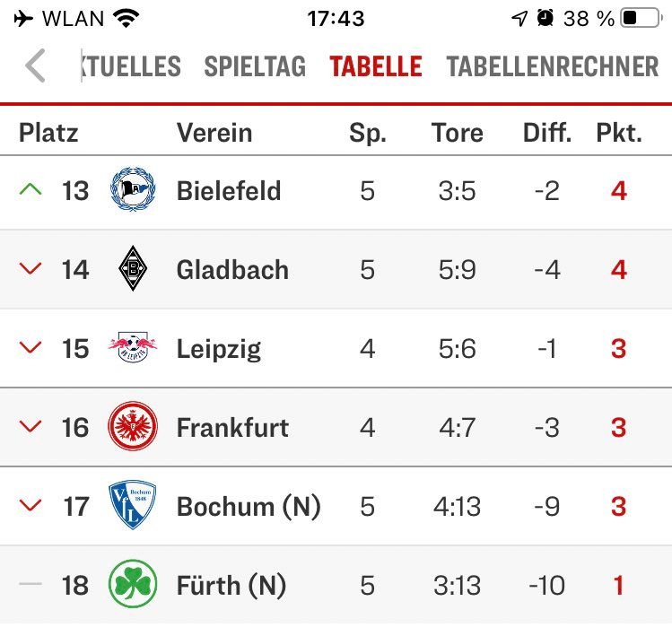Tap the Arminia Bielefeld club crest
The width and height of the screenshot is (672, 636).
tap(133, 190)
